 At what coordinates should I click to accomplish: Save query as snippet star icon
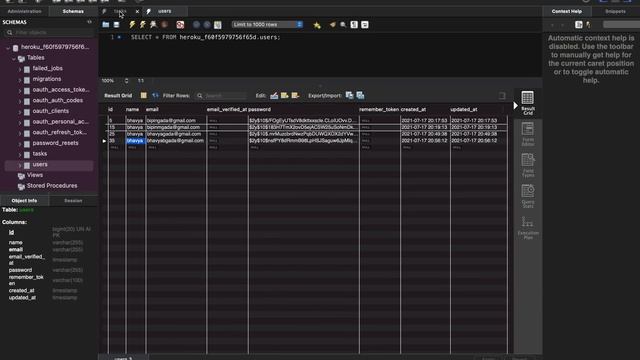click(x=317, y=25)
